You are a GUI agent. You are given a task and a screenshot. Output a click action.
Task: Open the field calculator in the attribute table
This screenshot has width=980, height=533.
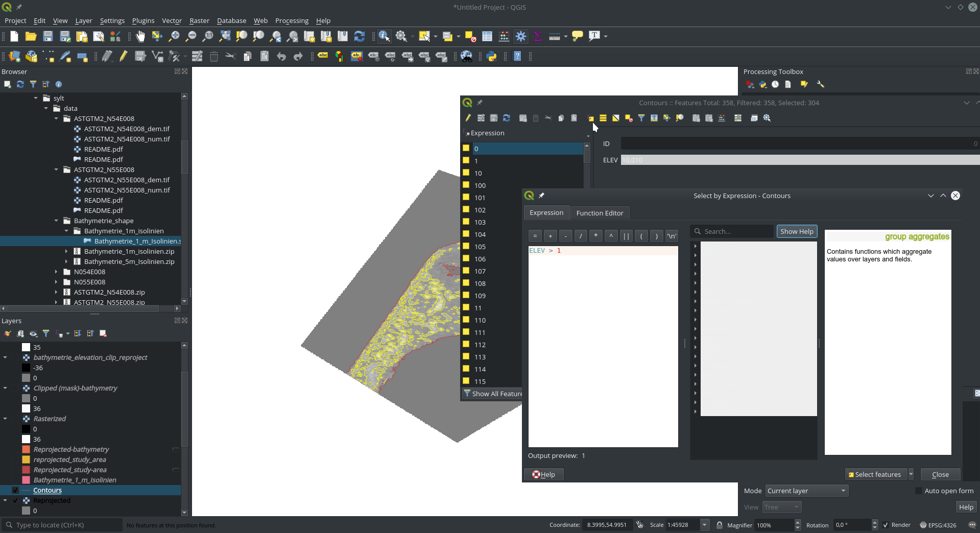(x=722, y=118)
